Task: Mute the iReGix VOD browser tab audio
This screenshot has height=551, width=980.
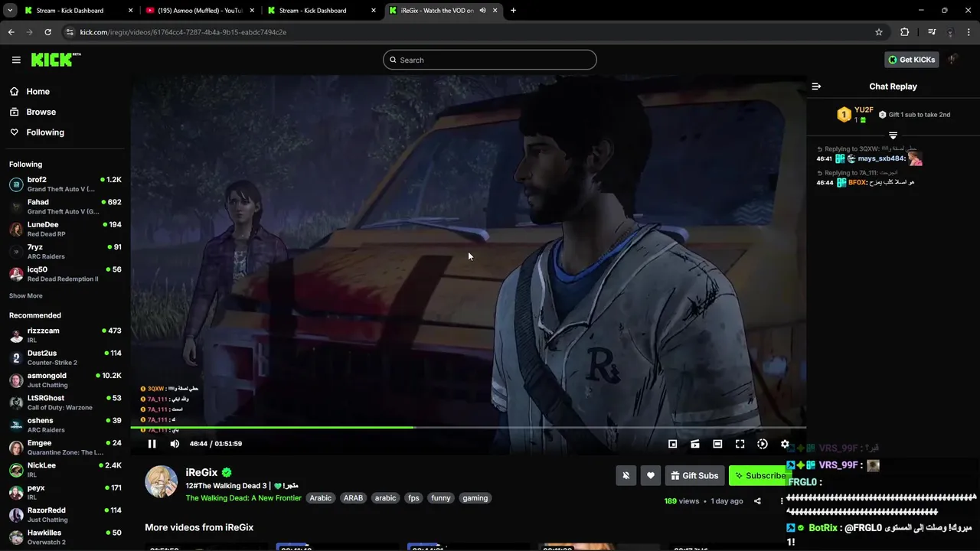Action: pos(482,11)
